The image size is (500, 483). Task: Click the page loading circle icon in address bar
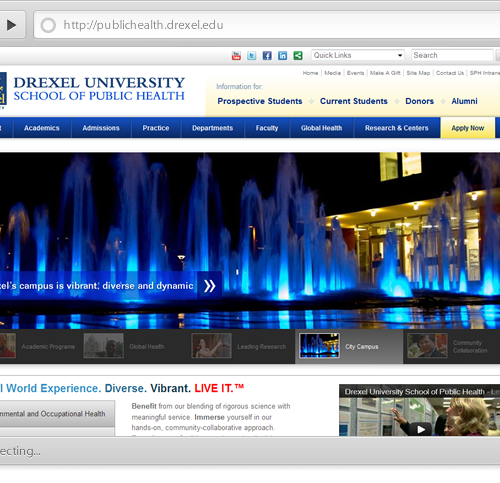(x=48, y=25)
